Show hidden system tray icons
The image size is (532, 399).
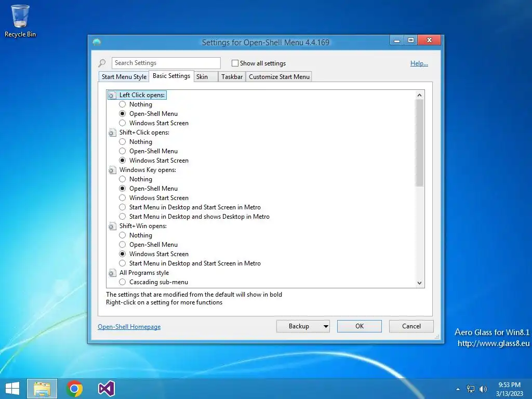(x=458, y=389)
